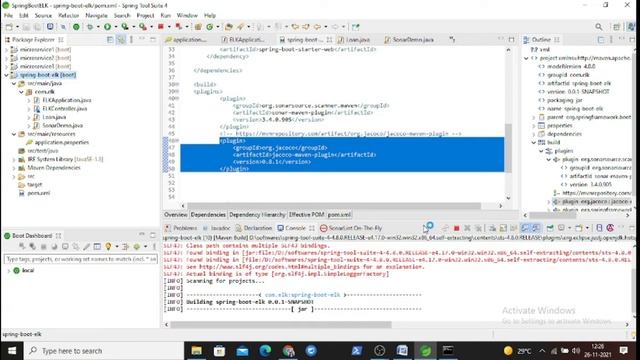This screenshot has height=360, width=640.
Task: Switch to application properties editor tab
Action: pyautogui.click(x=186, y=40)
